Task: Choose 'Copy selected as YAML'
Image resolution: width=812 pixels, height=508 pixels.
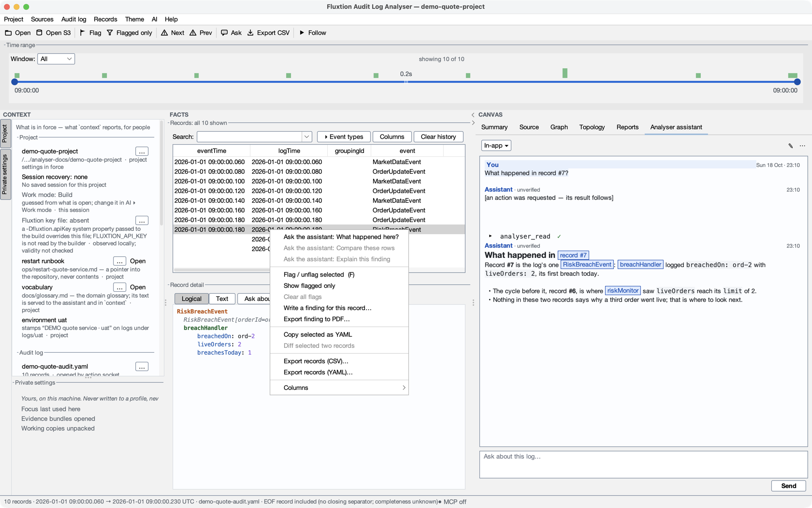Action: (339, 335)
